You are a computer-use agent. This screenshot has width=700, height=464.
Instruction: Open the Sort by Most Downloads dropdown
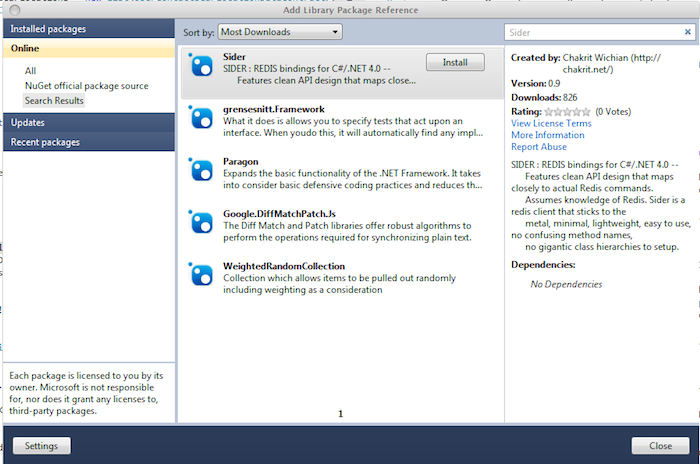coord(280,32)
